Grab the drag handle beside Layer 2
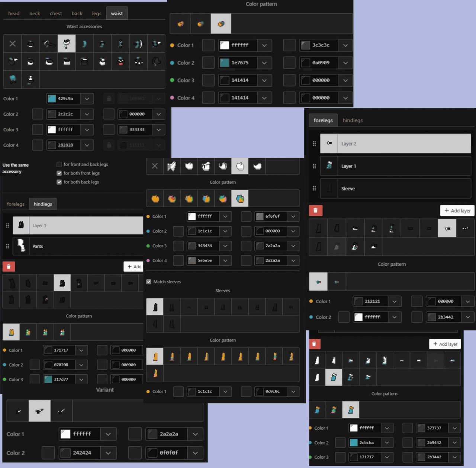Viewport: 476px width, 468px height. (x=314, y=144)
